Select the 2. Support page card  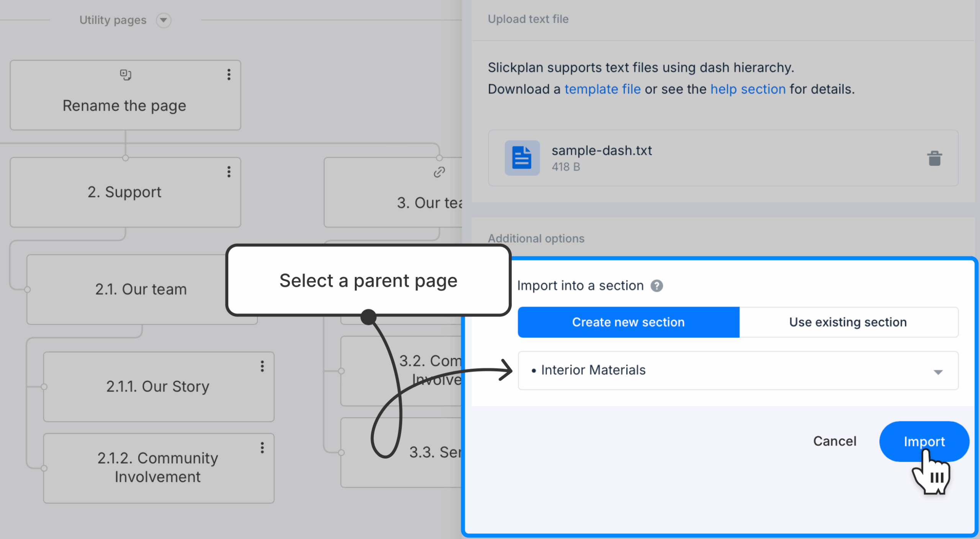point(126,192)
